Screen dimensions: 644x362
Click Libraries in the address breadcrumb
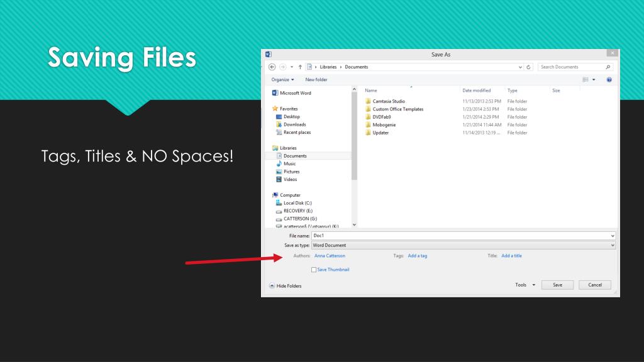click(328, 67)
